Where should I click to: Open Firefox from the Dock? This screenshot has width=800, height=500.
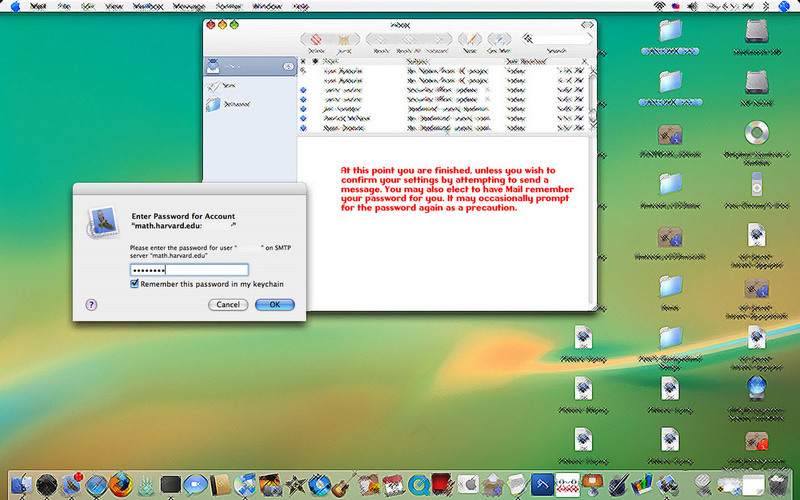coord(121,485)
